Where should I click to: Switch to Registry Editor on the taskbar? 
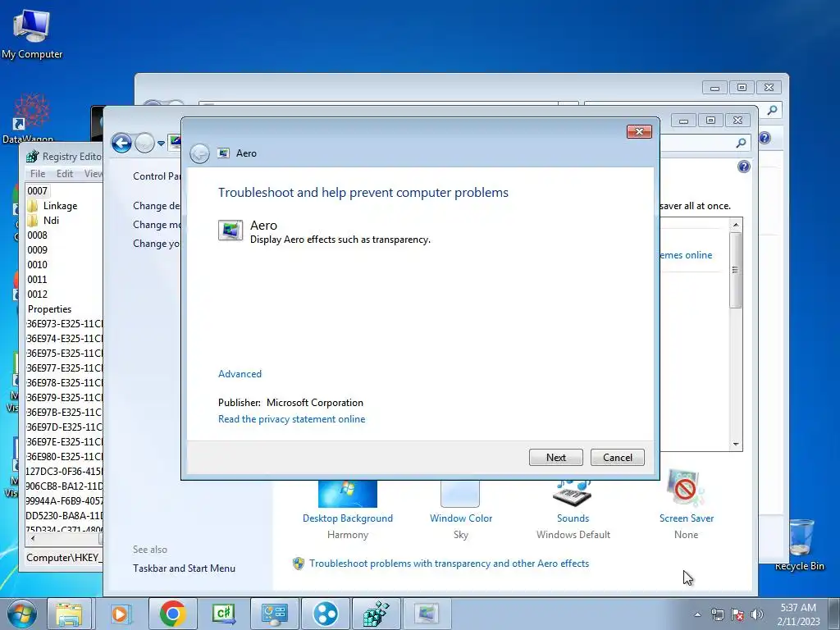coord(376,614)
